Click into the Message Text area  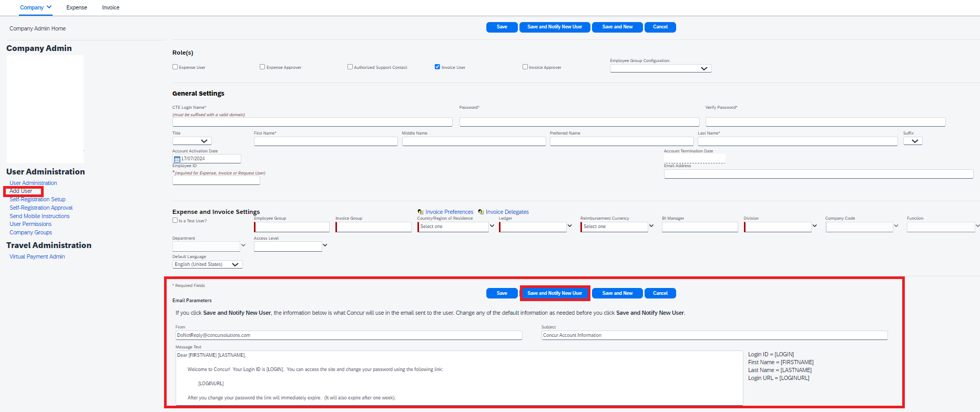(460, 378)
